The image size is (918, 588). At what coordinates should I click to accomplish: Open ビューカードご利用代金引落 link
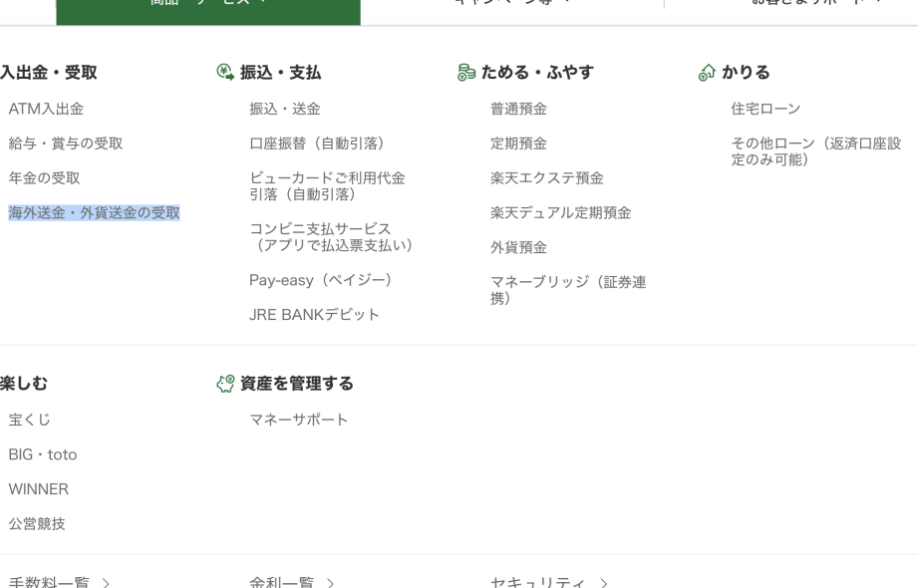327,185
